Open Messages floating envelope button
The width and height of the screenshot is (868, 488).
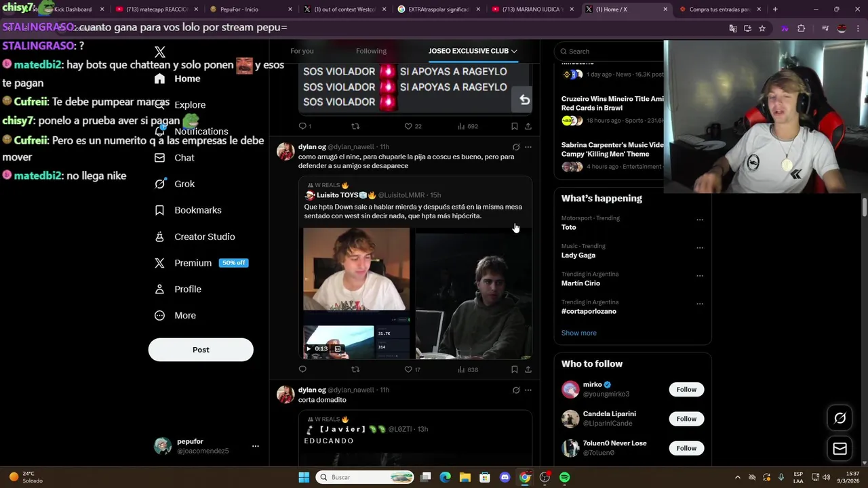click(840, 449)
